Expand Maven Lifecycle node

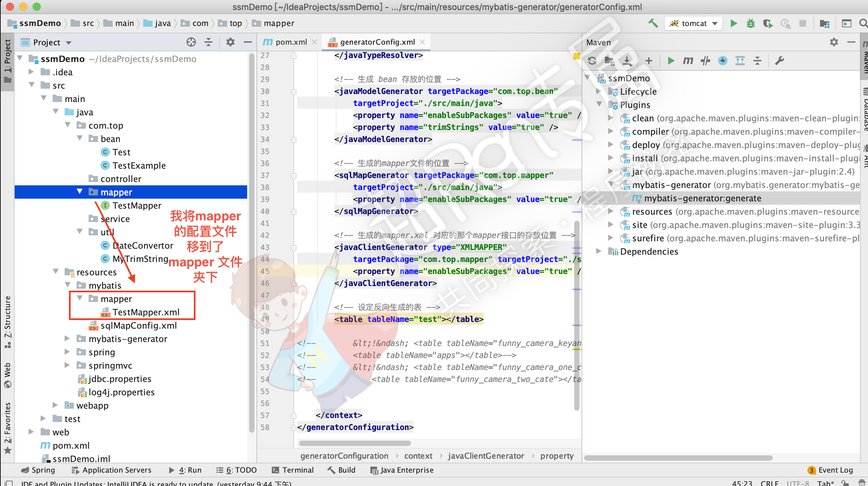(599, 91)
